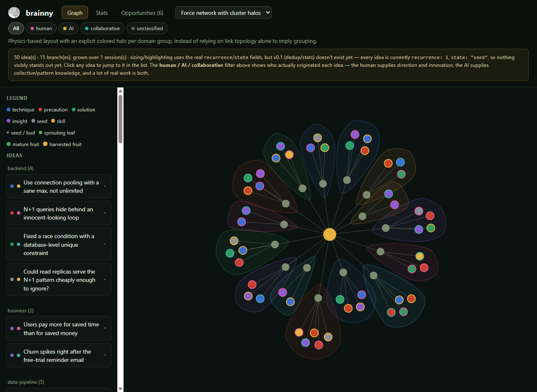
Task: Click the sprouting leaf legend entry
Action: [x=57, y=133]
